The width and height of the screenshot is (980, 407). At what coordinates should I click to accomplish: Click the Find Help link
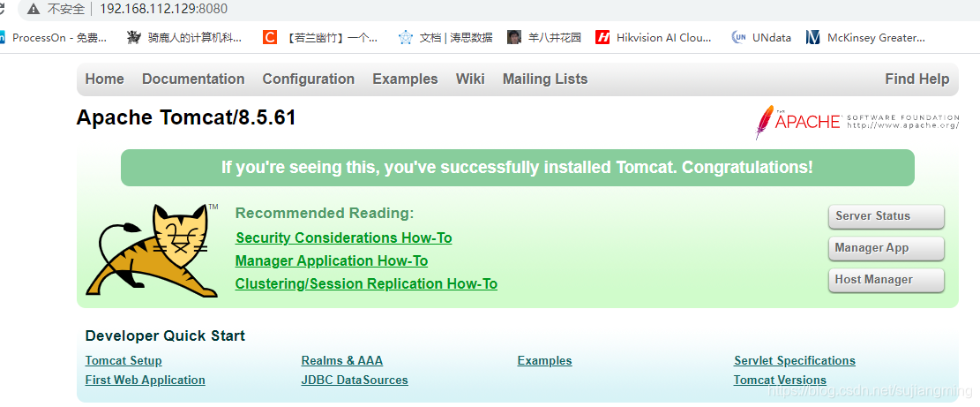[916, 79]
